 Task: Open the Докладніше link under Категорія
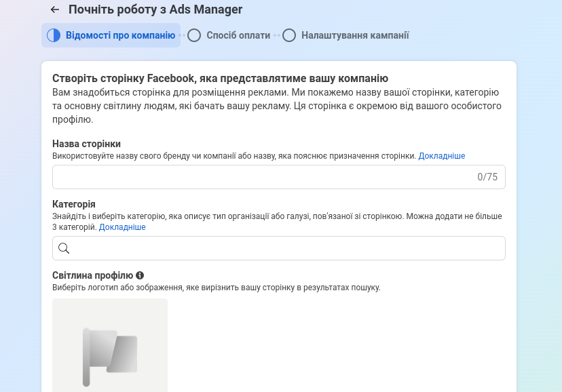(x=122, y=227)
